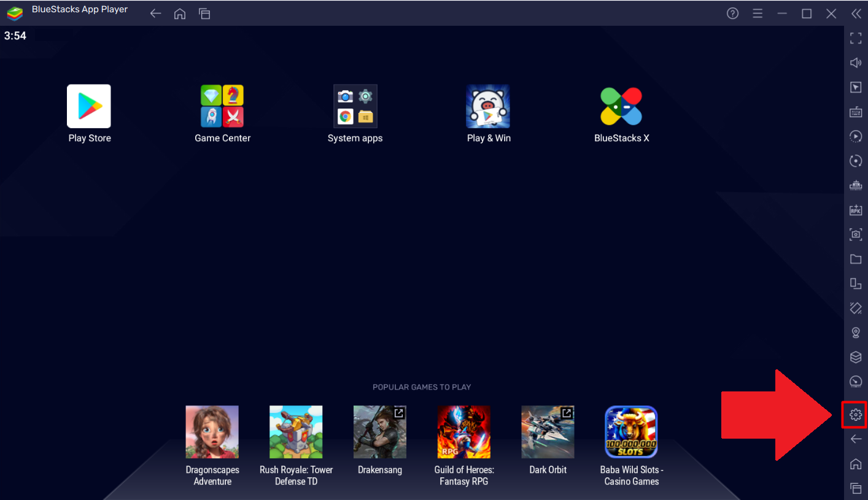Open the macro recorder icon
Screen dimensions: 868x500
[856, 136]
